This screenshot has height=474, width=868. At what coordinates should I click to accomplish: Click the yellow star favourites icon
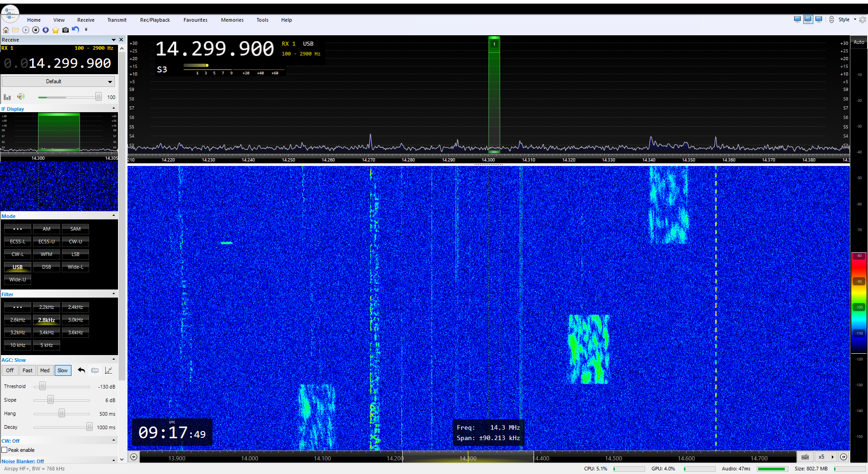[56, 30]
